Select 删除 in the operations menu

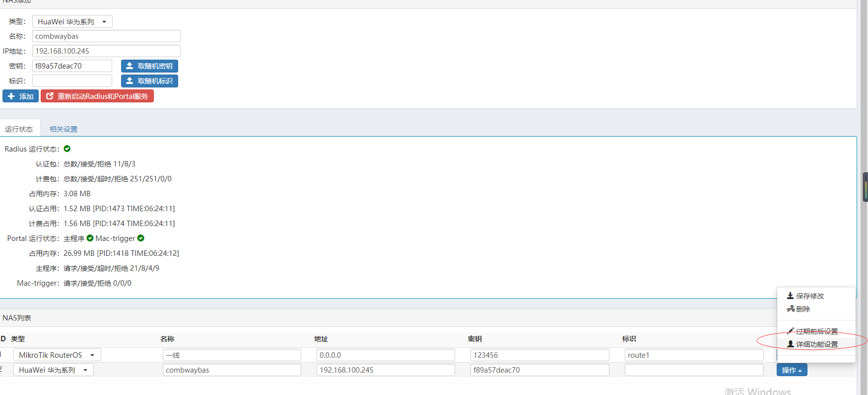(x=802, y=309)
